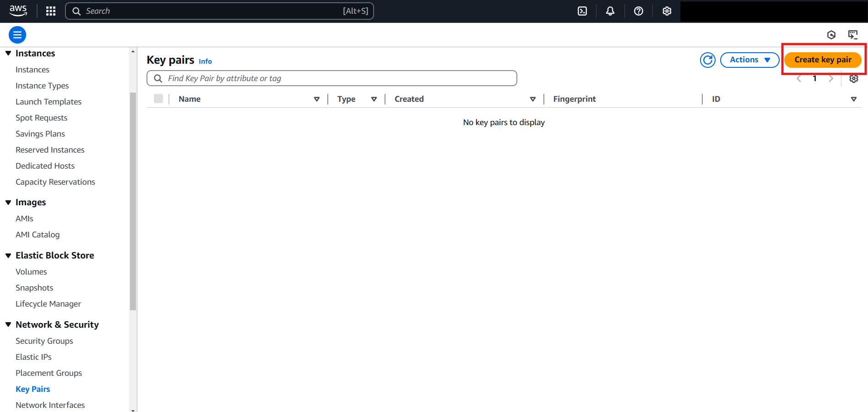The height and width of the screenshot is (412, 868).
Task: Collapse the Elastic Block Store section
Action: pyautogui.click(x=8, y=255)
